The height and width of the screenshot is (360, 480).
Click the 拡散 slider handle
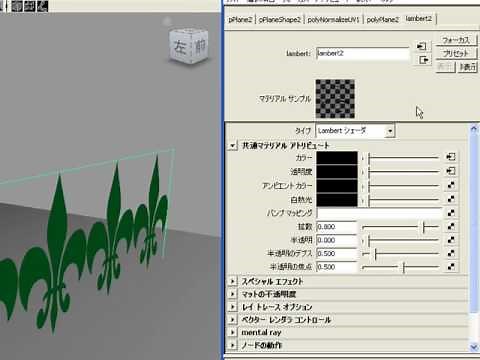[424, 227]
